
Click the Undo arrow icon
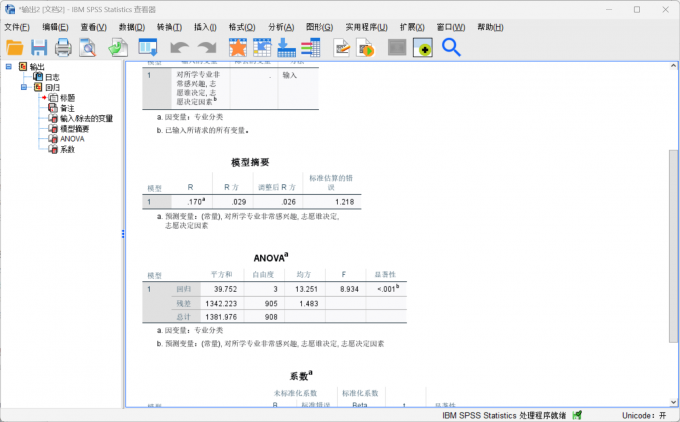pos(179,47)
